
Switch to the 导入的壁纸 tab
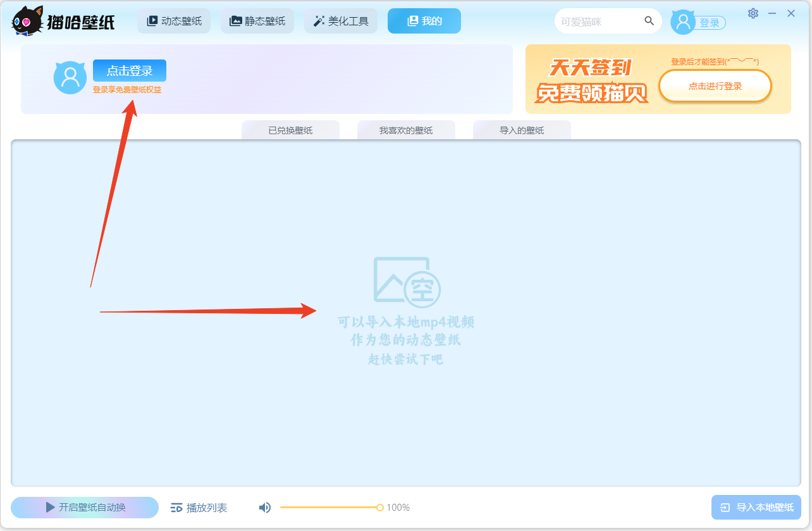point(522,130)
